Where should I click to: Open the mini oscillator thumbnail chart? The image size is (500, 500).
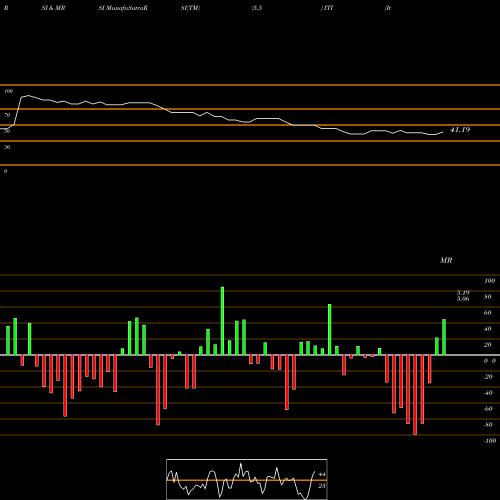pos(247,479)
